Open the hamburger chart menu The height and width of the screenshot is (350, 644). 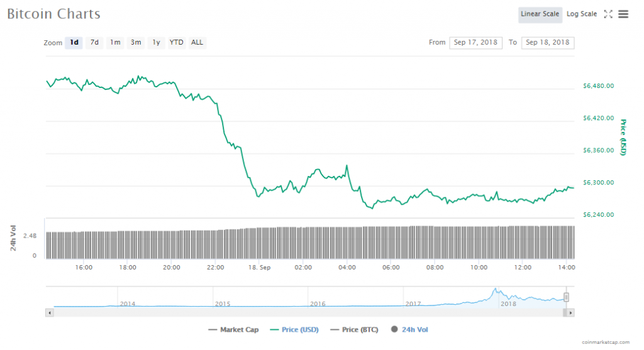[623, 14]
